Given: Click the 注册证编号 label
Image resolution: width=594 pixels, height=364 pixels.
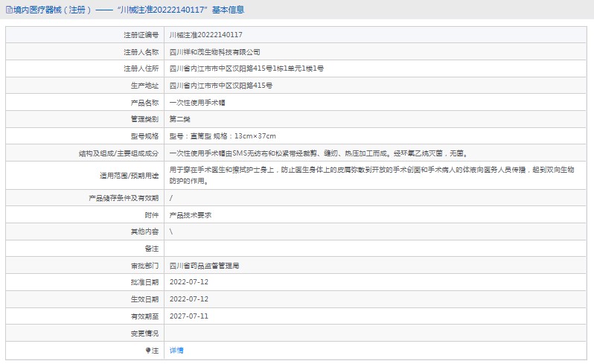Looking at the screenshot, I should [141, 35].
